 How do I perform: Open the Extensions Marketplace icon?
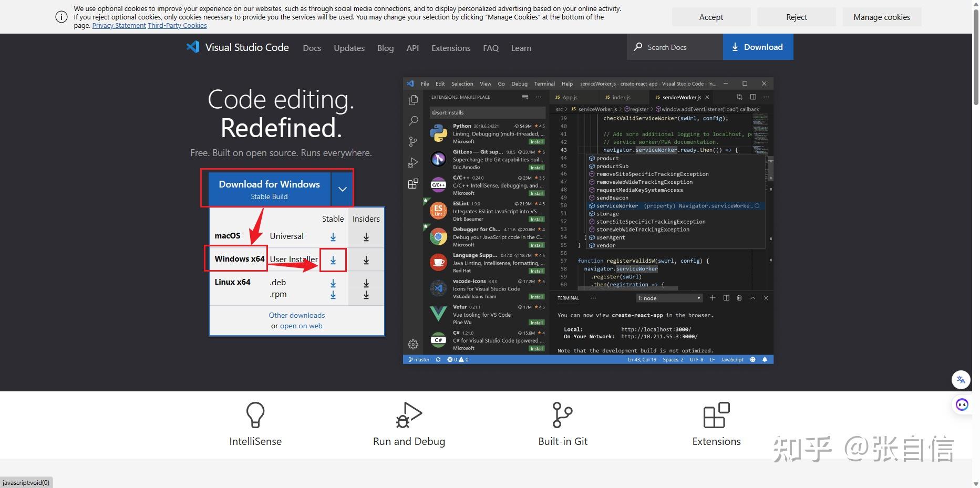tap(413, 184)
